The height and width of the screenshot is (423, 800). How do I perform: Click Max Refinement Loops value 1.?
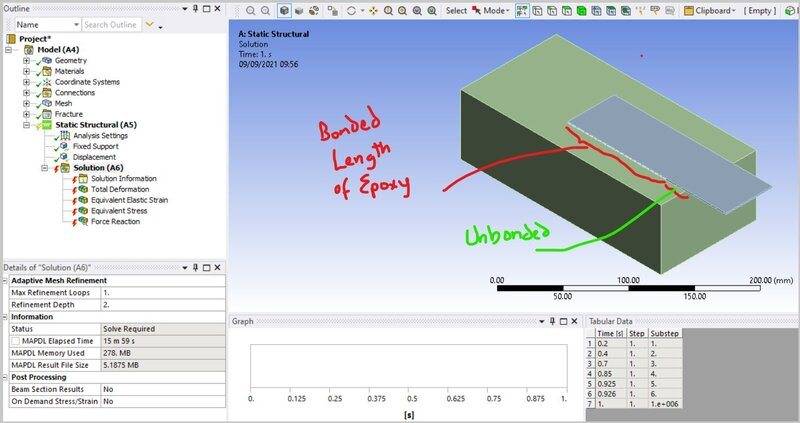163,292
